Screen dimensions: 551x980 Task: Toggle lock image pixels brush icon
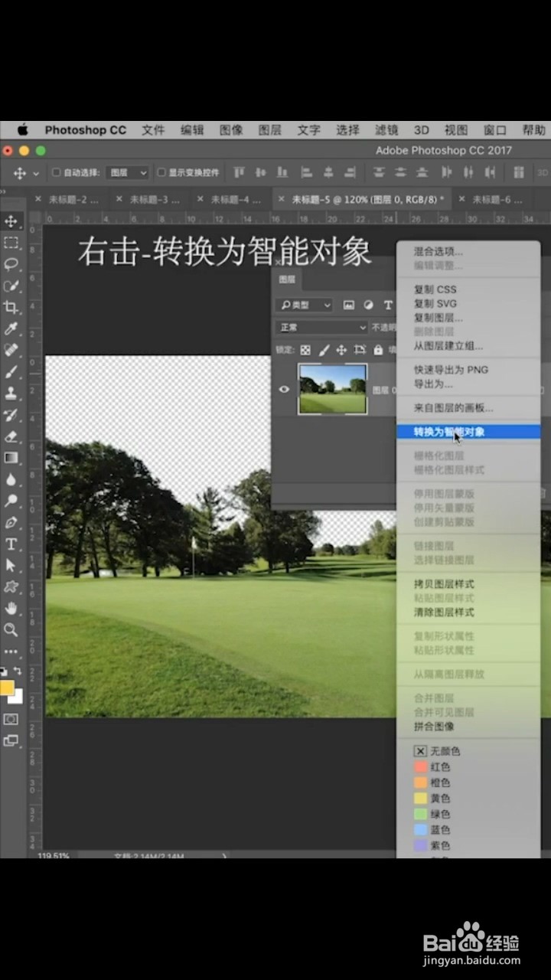coord(324,350)
